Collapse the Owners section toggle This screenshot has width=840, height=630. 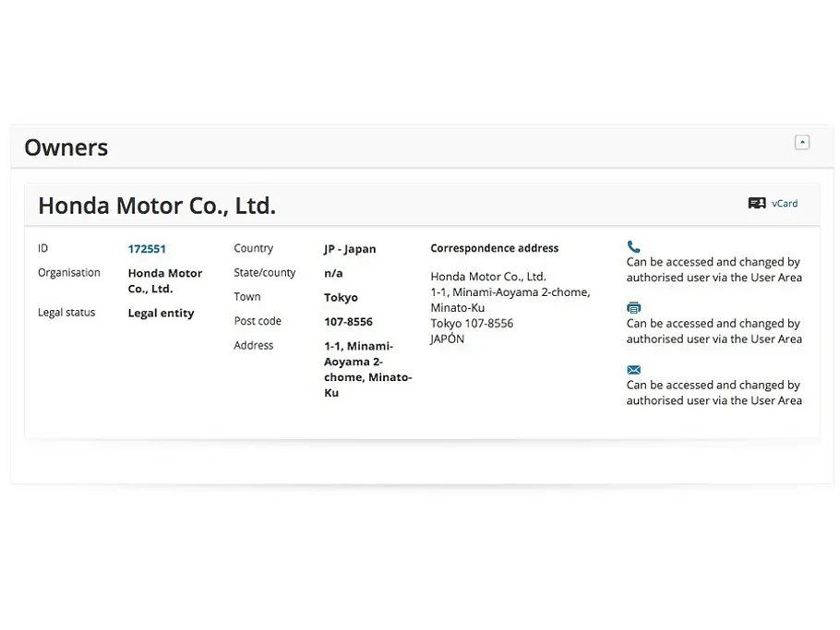(802, 142)
